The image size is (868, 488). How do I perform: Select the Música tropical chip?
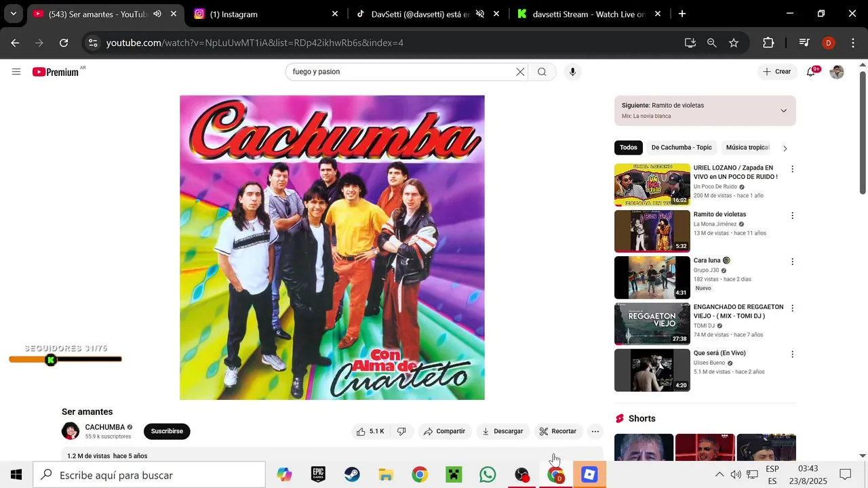point(747,147)
